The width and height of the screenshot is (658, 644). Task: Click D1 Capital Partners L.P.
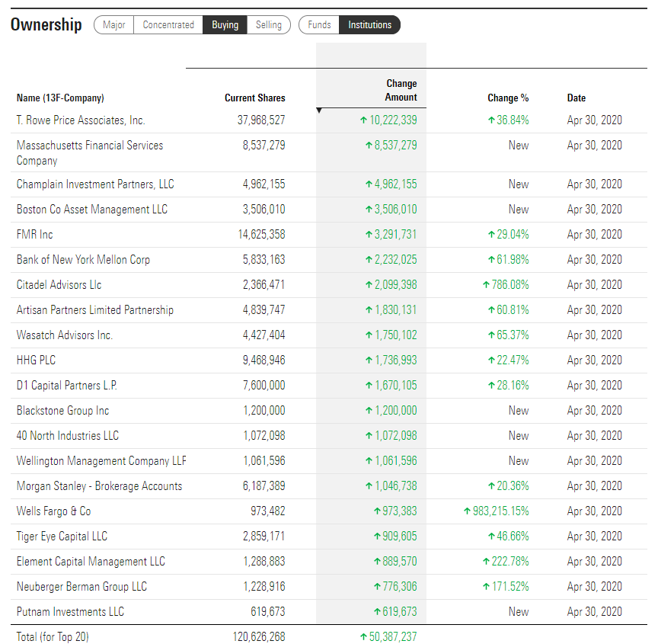pos(67,386)
